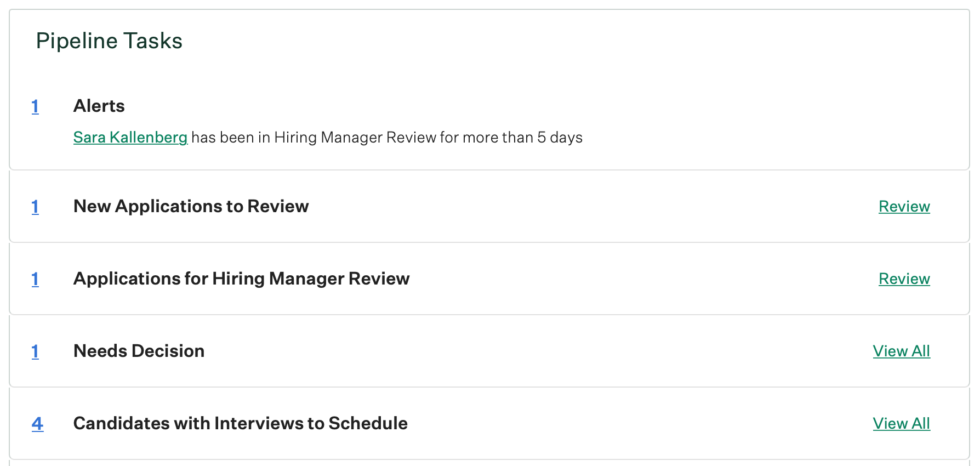Click the Pipeline Tasks heading
This screenshot has width=980, height=466.
[109, 41]
